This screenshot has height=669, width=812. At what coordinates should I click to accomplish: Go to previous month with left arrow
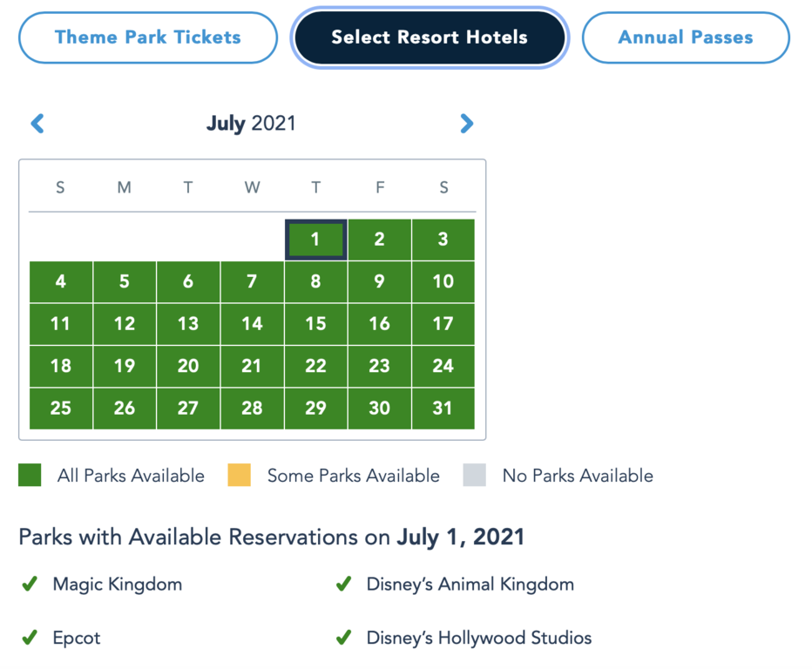37,124
